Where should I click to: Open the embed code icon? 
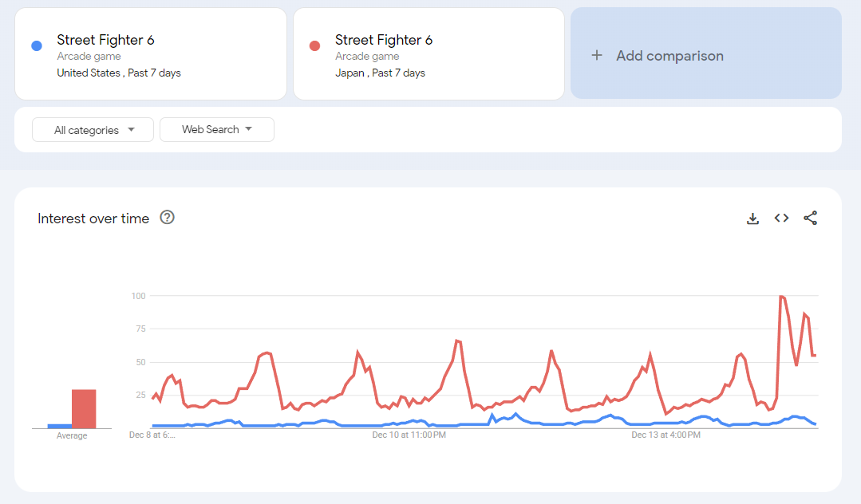coord(781,218)
